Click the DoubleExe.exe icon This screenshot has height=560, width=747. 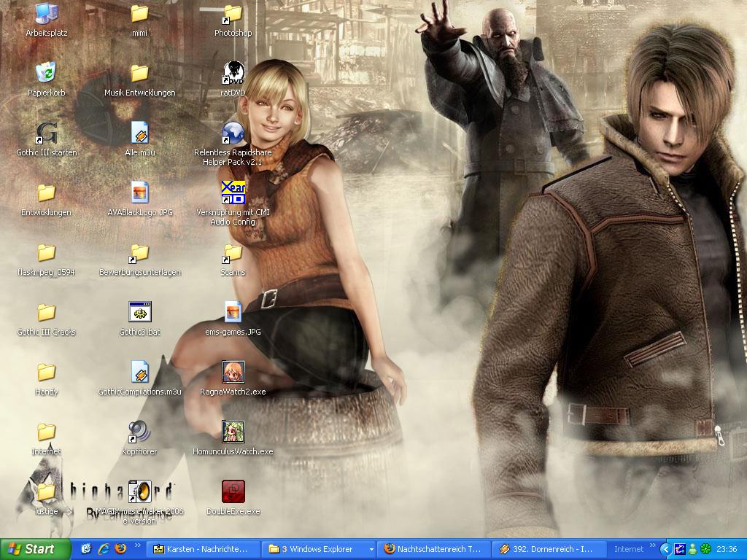233,492
